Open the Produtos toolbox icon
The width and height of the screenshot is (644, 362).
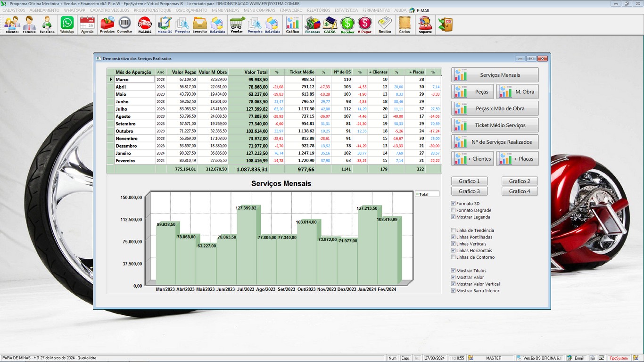(x=107, y=25)
